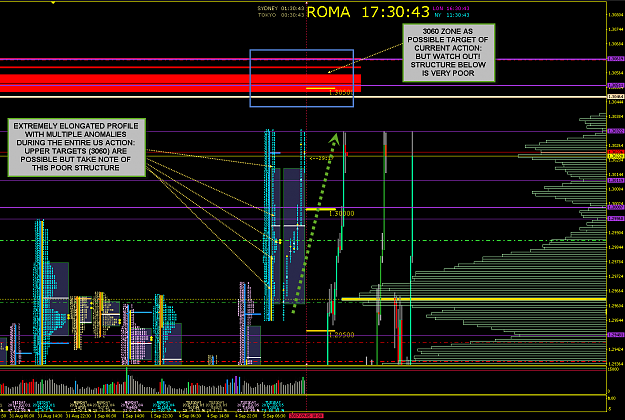Image resolution: width=625 pixels, height=420 pixels.
Task: Click the tallest green bar in volume histogram
Action: pyautogui.click(x=127, y=381)
